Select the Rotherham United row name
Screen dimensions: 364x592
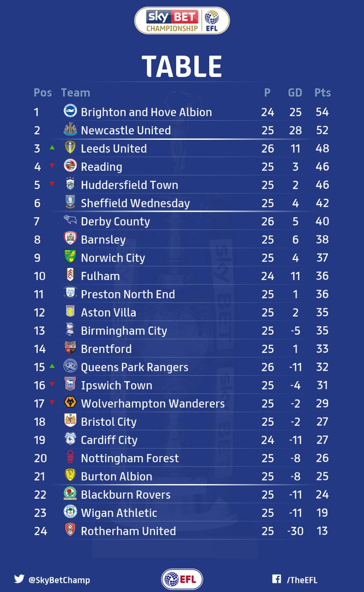[128, 531]
